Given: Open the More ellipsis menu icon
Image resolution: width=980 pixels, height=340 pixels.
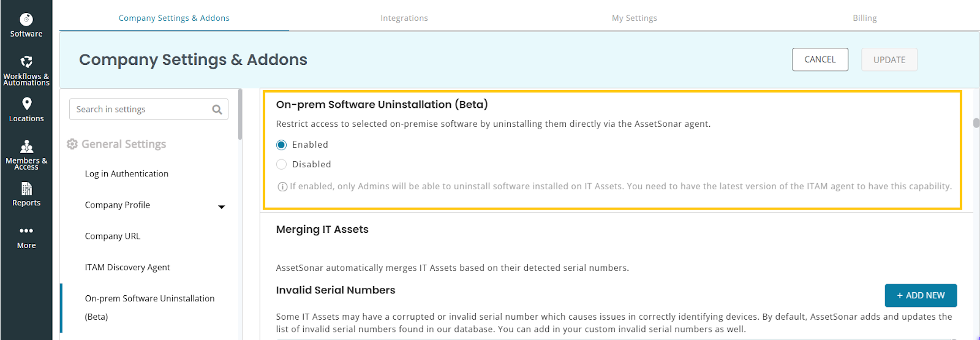Looking at the screenshot, I should coord(26,231).
